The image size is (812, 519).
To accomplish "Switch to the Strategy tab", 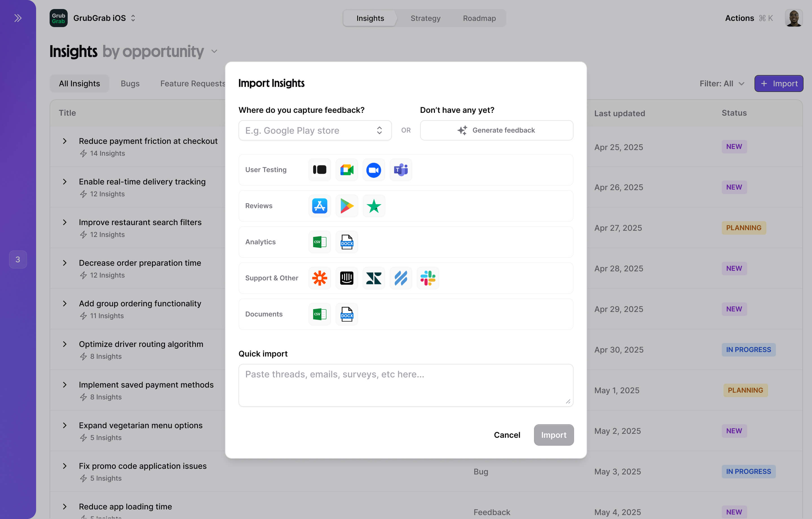I will (425, 18).
